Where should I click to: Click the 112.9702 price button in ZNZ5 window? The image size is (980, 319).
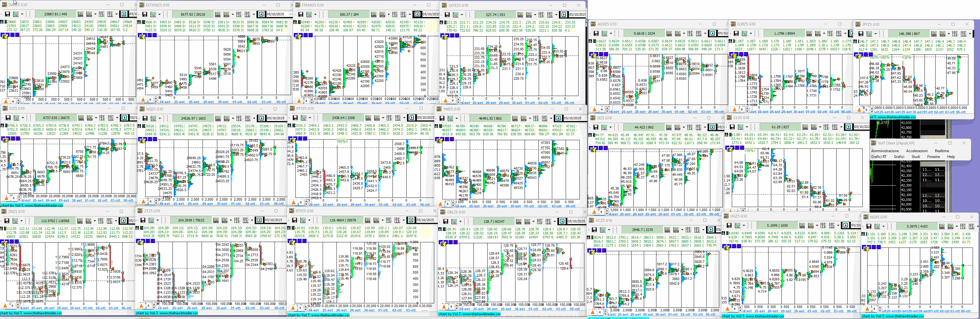pos(55,221)
